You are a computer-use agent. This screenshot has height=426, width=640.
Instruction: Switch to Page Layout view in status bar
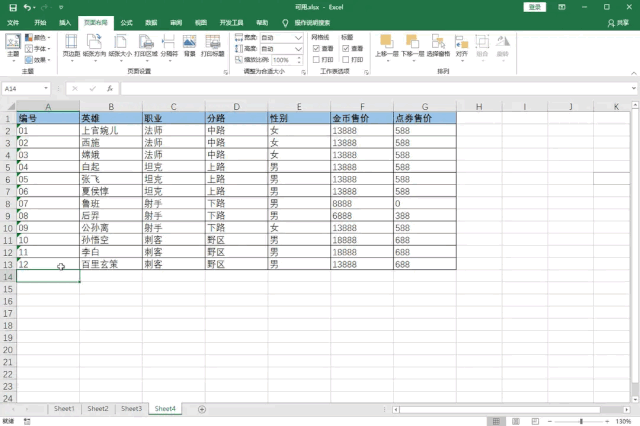516,422
